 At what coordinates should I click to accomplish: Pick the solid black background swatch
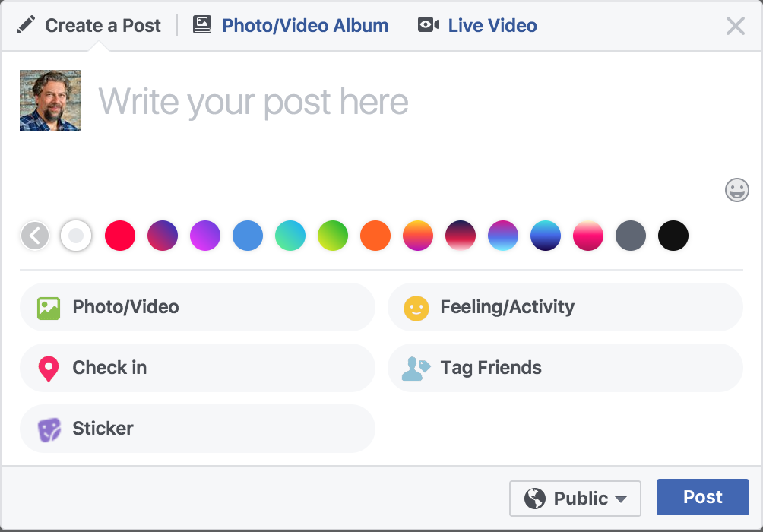pyautogui.click(x=673, y=236)
